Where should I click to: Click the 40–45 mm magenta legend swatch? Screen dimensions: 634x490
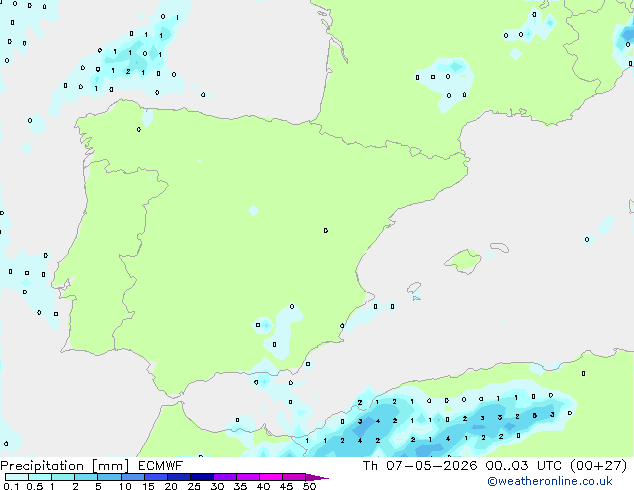(271, 477)
